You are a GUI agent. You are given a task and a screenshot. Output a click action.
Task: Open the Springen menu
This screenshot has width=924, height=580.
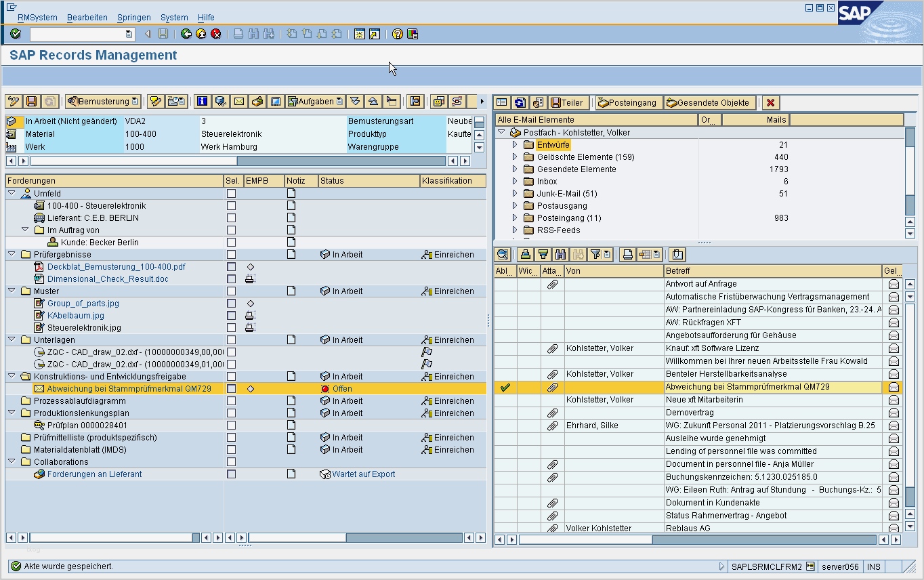[133, 18]
